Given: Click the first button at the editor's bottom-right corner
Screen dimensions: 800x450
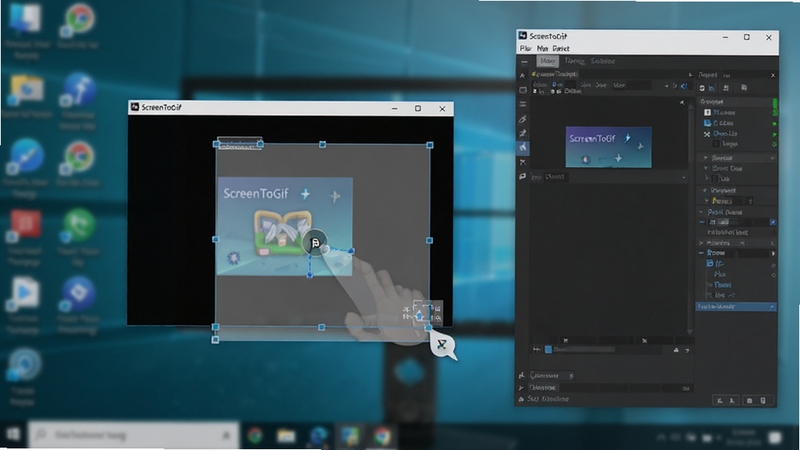Looking at the screenshot, I should point(719,401).
